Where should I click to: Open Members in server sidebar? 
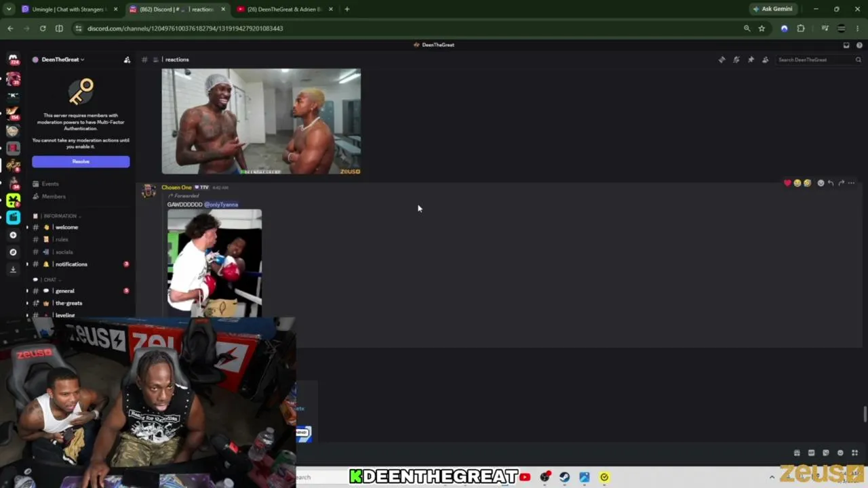coord(54,197)
